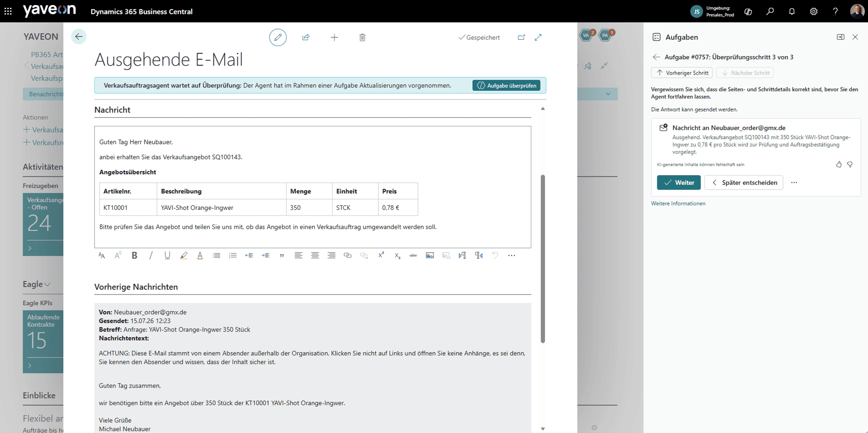The height and width of the screenshot is (433, 868).
Task: Toggle bold formatting in message editor
Action: coord(134,256)
